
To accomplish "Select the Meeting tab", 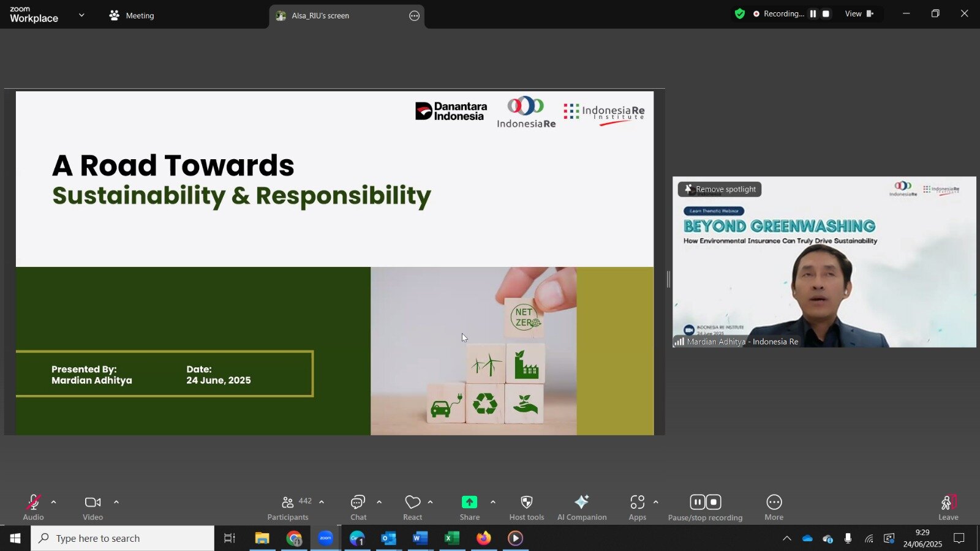I will coord(131,15).
